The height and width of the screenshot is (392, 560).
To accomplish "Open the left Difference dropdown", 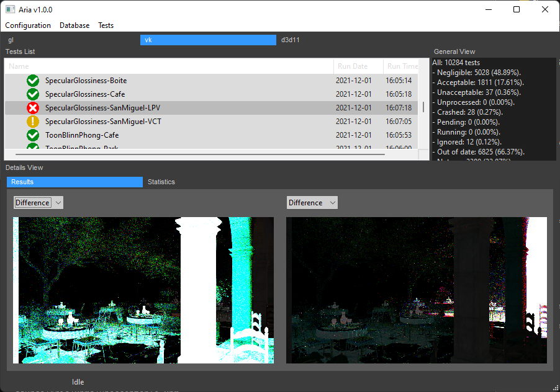I will coord(38,203).
